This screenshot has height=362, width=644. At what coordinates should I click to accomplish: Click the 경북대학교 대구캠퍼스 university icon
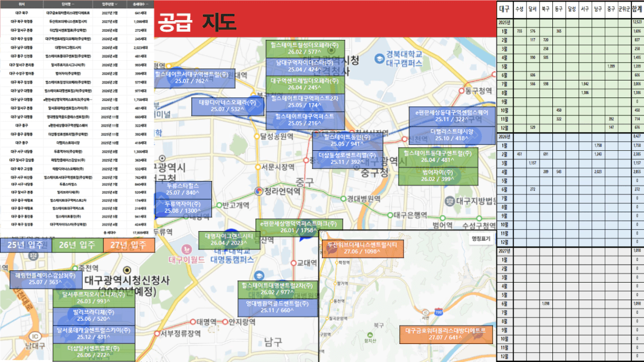click(380, 58)
